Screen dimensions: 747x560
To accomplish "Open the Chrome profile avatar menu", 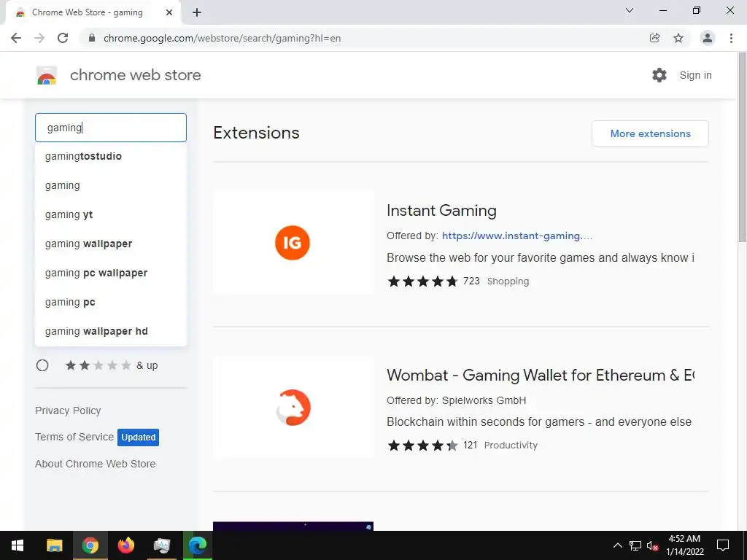I will (x=708, y=38).
